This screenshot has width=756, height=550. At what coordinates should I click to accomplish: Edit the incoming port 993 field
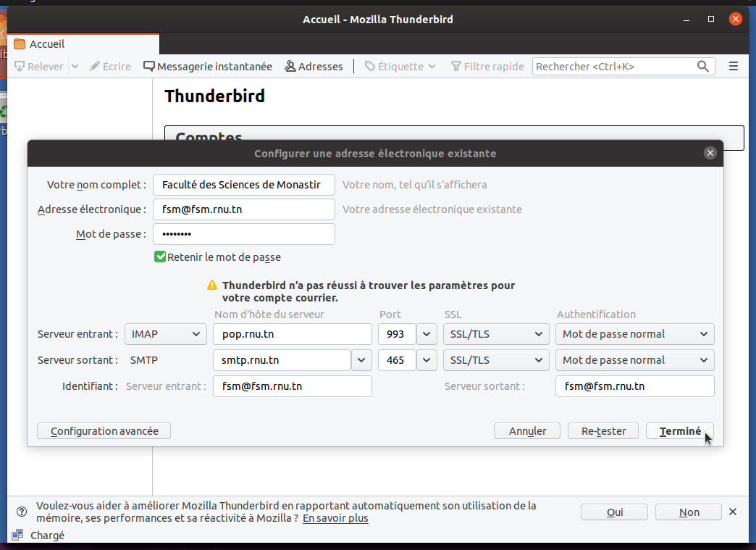tap(397, 334)
